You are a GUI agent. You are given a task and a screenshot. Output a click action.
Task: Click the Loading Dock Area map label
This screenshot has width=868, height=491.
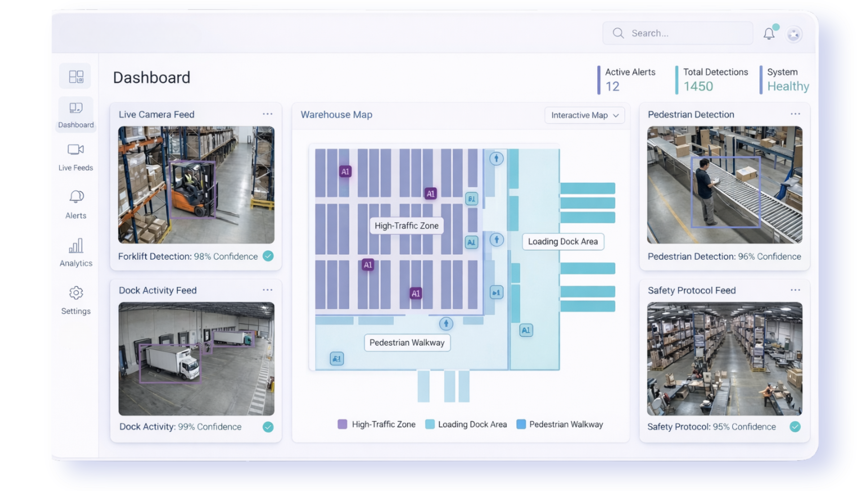[x=563, y=242]
